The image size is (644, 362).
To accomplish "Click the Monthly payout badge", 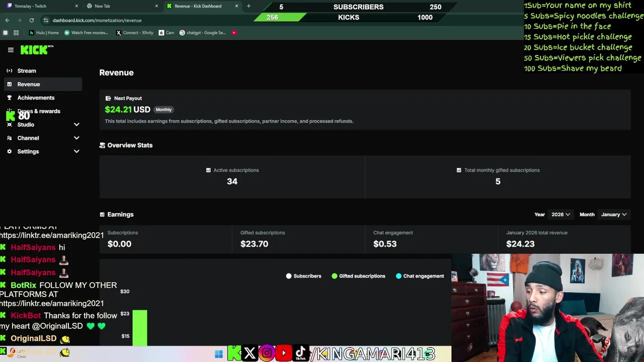I will (164, 110).
